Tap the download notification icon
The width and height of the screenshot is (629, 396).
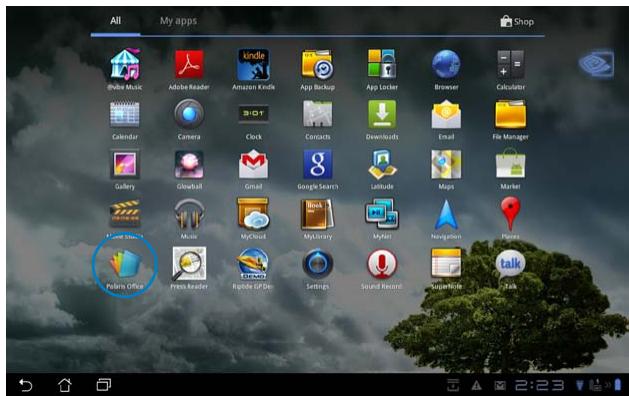[x=453, y=385]
